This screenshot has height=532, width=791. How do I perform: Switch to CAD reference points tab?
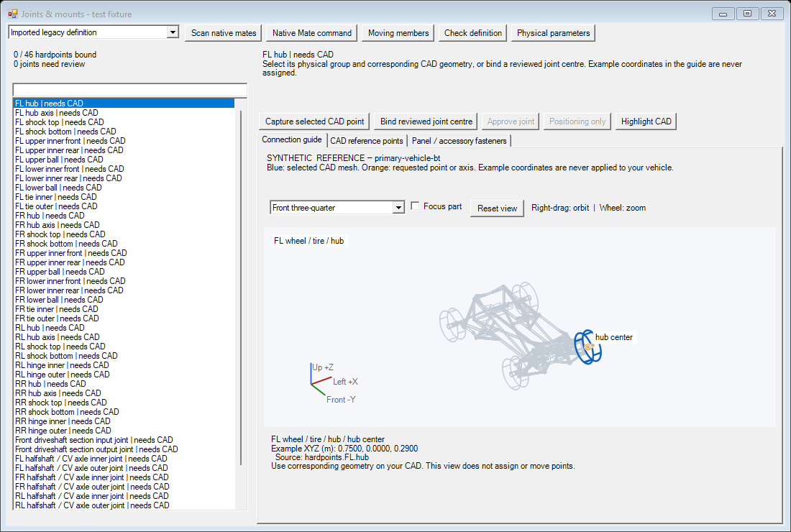pos(366,141)
